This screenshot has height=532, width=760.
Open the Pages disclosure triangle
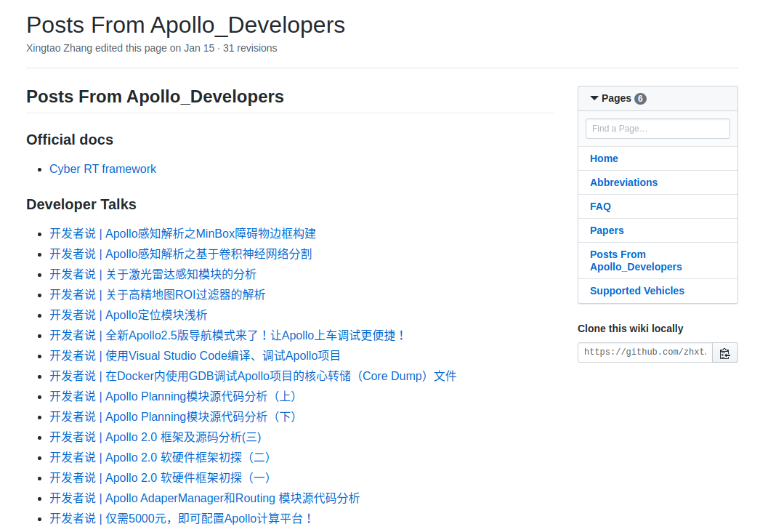pos(594,98)
